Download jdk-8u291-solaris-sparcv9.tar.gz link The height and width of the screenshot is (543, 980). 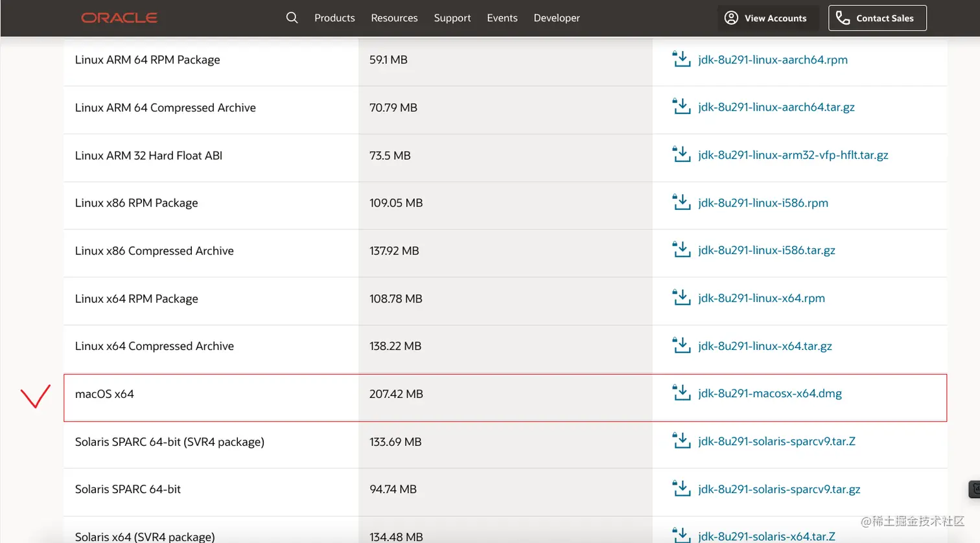tap(779, 489)
